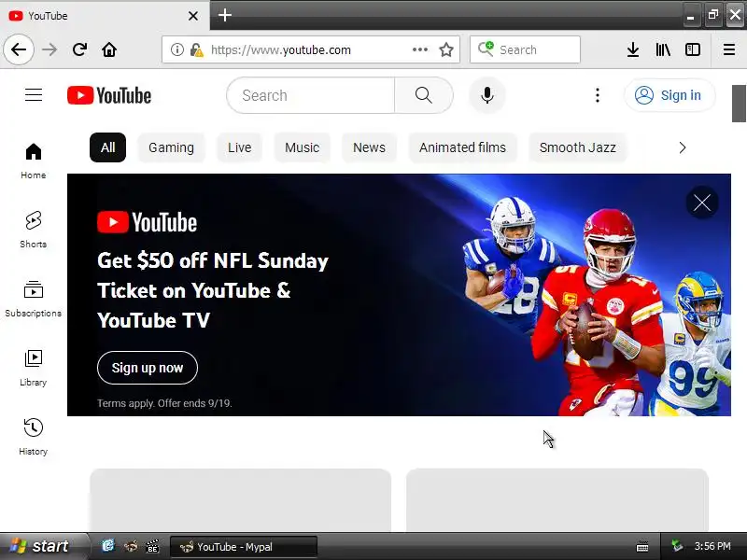Open the Windows start menu

click(43, 546)
